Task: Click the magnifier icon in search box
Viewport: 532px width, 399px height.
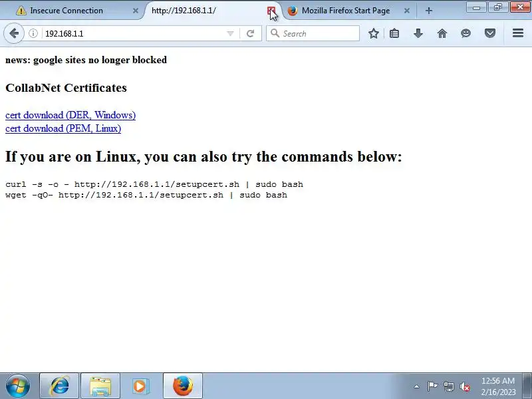Action: (x=275, y=33)
